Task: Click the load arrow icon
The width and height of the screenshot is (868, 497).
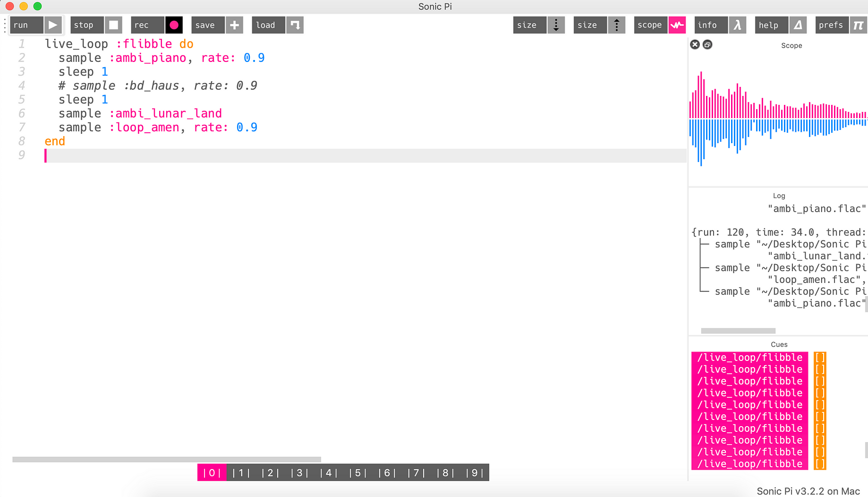Action: tap(295, 25)
